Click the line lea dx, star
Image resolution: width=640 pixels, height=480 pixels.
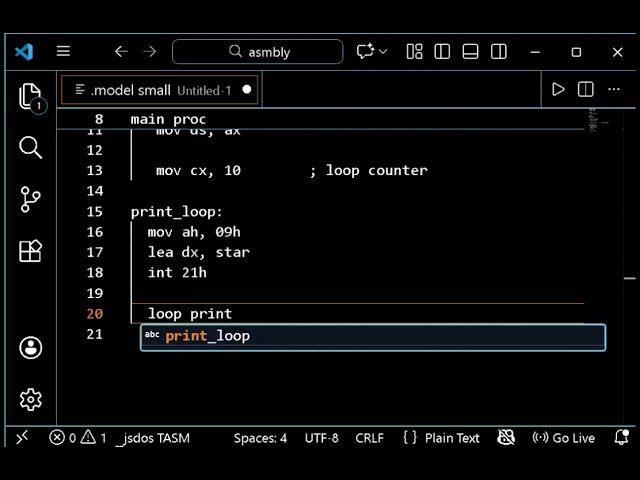pos(198,252)
